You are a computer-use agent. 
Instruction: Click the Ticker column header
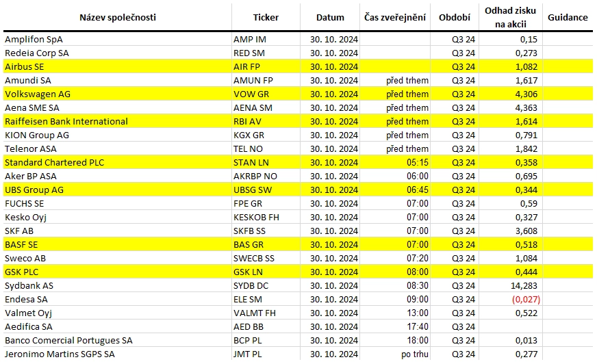coord(266,18)
